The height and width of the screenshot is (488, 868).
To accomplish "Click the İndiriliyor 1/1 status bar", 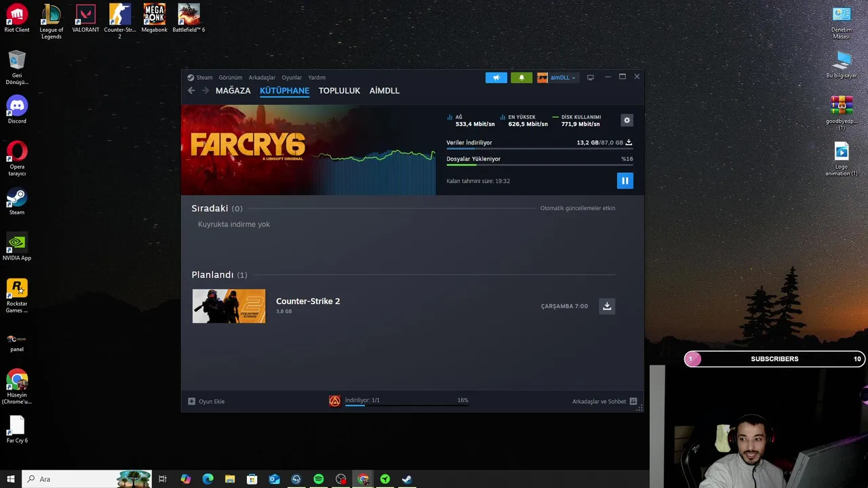I will click(x=406, y=401).
